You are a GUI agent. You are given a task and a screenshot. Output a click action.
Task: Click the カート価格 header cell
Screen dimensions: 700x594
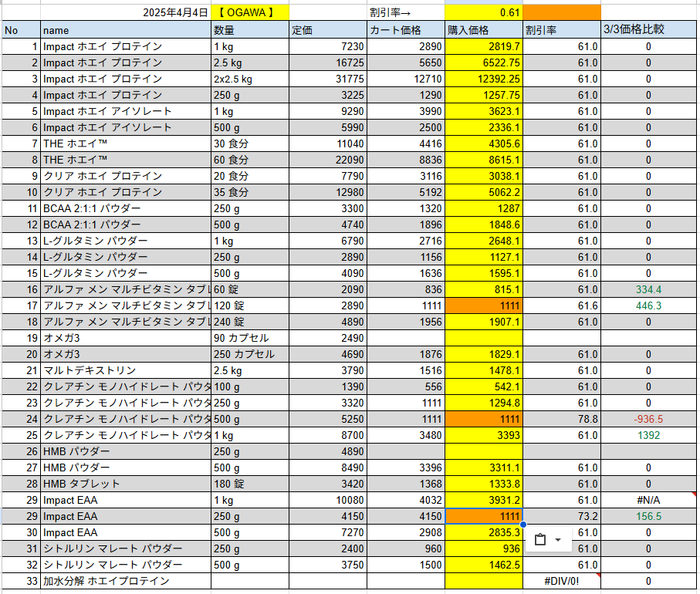pyautogui.click(x=406, y=30)
